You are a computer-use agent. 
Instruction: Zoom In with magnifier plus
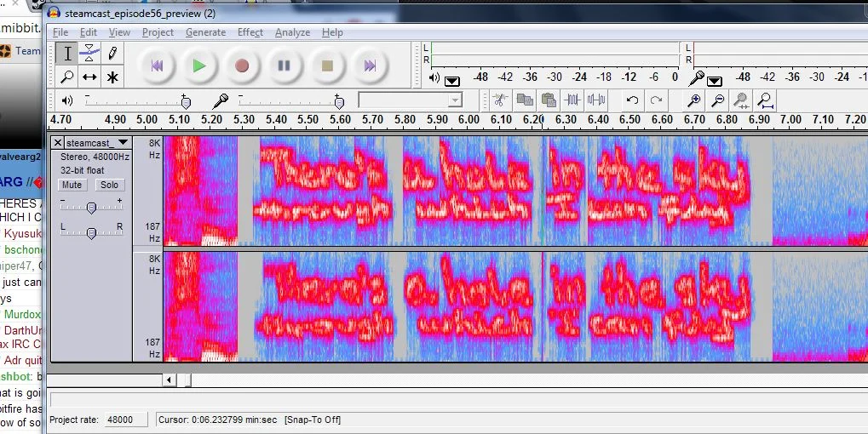pyautogui.click(x=694, y=100)
